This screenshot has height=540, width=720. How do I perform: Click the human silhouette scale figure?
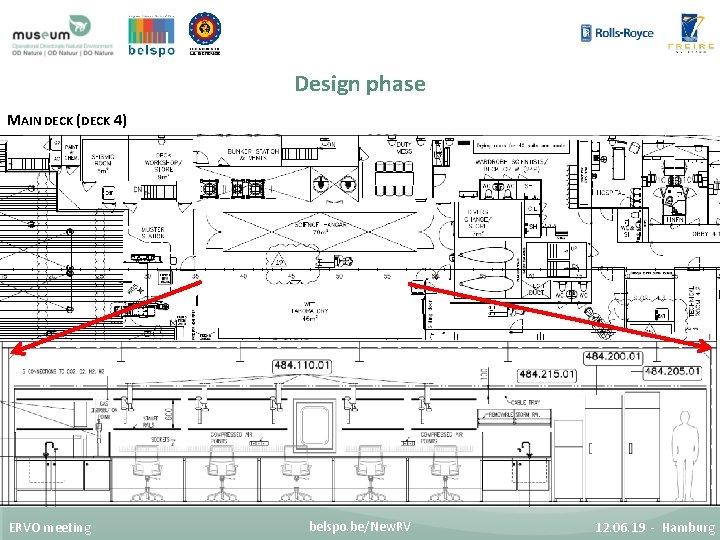685,455
